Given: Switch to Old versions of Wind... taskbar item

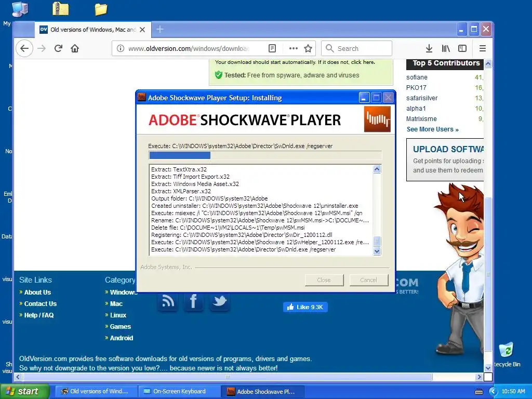Looking at the screenshot, I should coord(96,391).
